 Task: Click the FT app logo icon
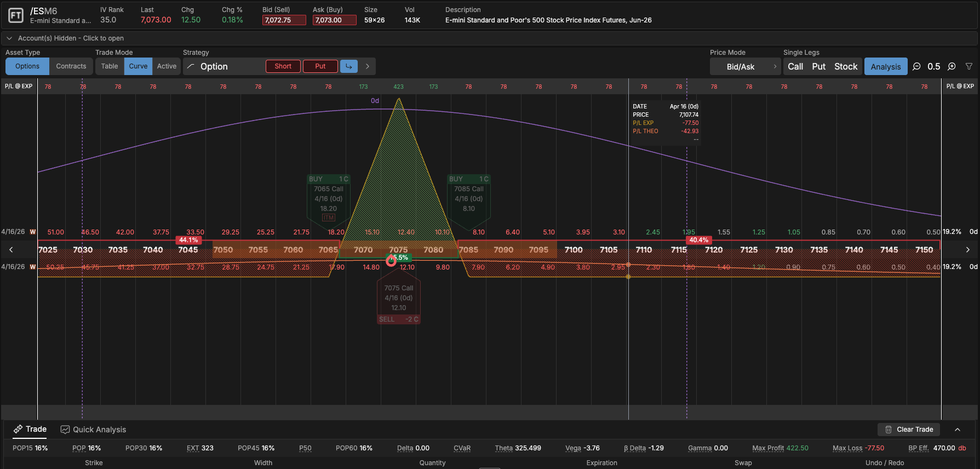point(16,15)
